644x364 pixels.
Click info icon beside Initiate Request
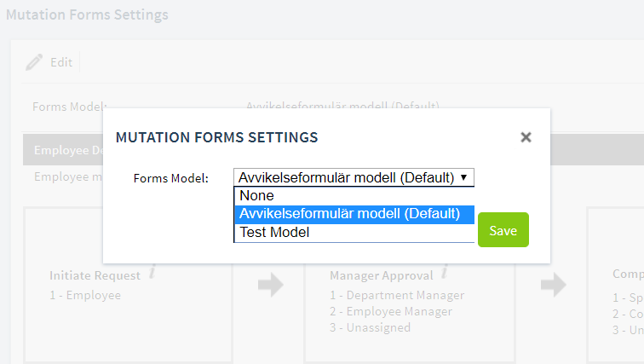[152, 271]
